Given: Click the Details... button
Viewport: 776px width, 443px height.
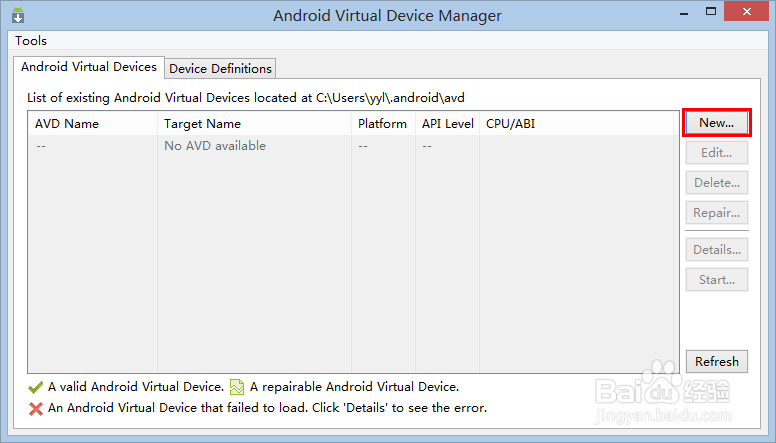Looking at the screenshot, I should click(716, 250).
